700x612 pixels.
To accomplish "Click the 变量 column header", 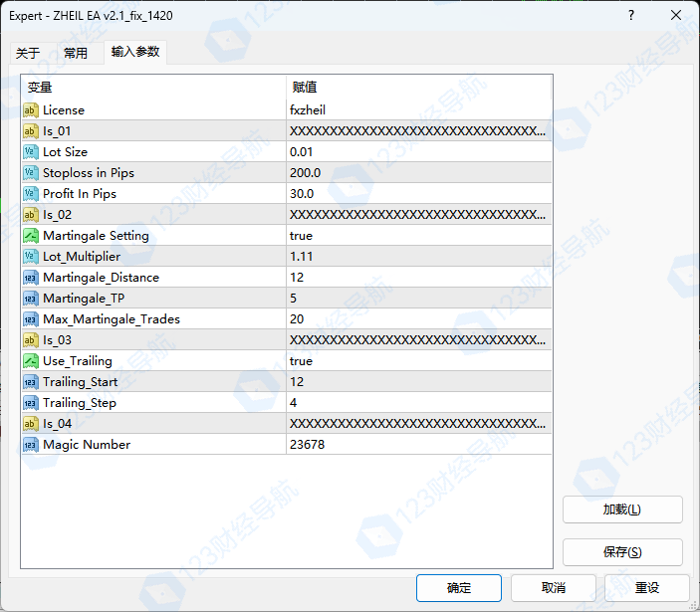I will pos(153,88).
